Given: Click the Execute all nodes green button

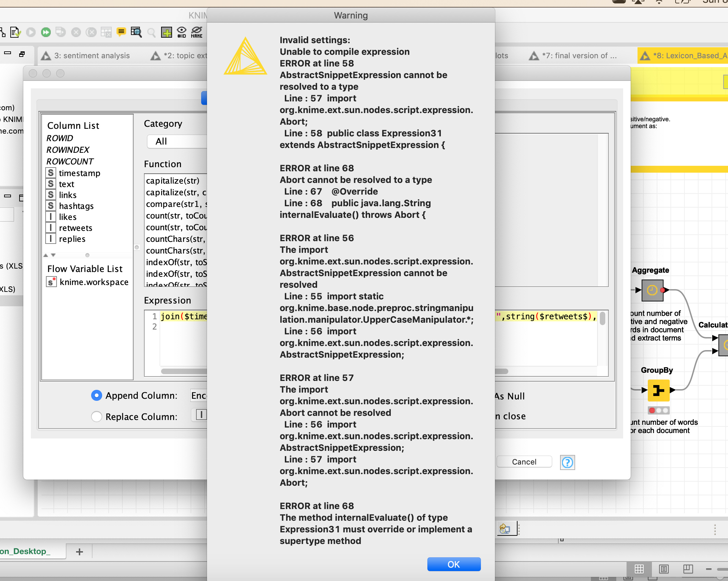Looking at the screenshot, I should [x=46, y=32].
